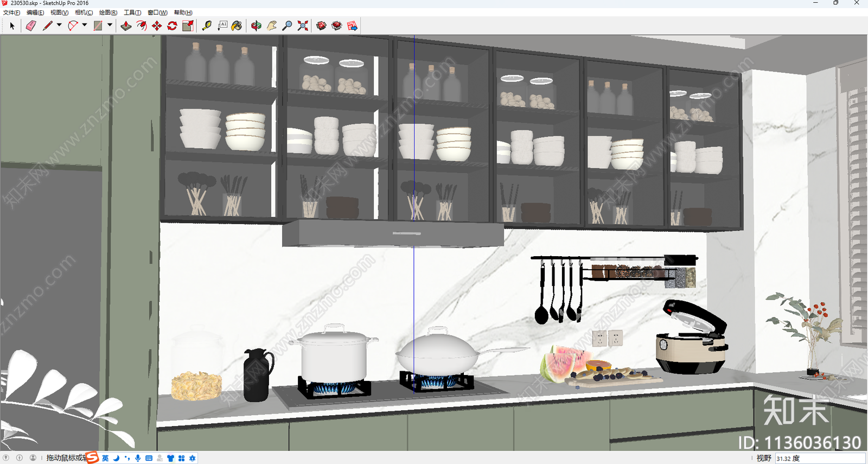Open the 窗口(W) menu
The width and height of the screenshot is (868, 464).
click(x=157, y=12)
